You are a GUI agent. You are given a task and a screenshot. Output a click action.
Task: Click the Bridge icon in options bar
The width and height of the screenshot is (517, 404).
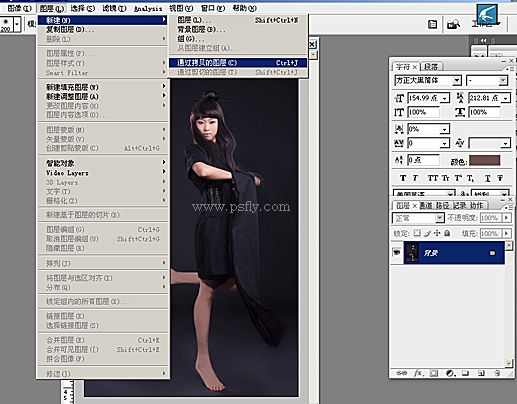tap(453, 24)
